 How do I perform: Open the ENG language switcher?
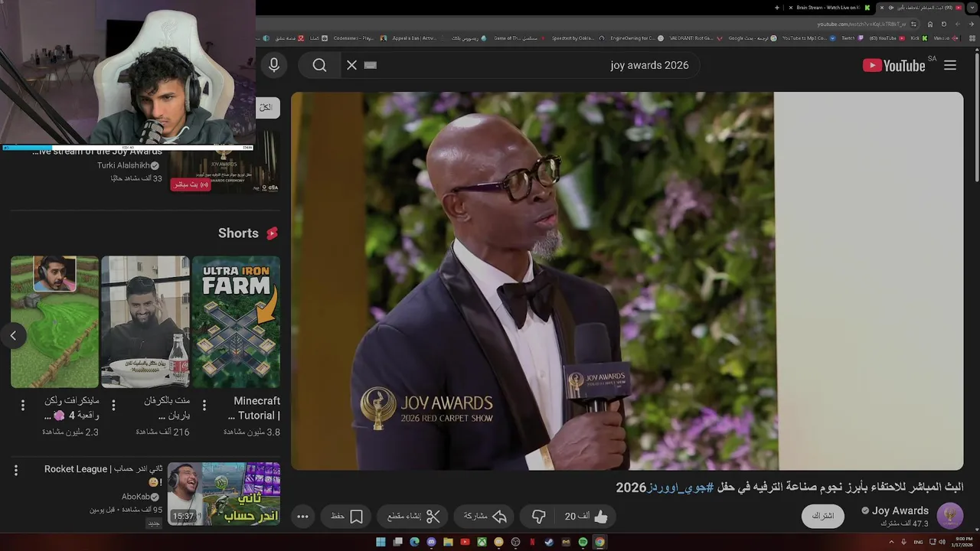[918, 542]
